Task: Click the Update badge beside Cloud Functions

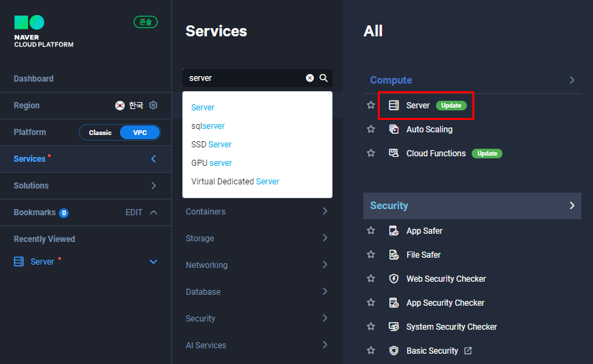Action: point(487,154)
